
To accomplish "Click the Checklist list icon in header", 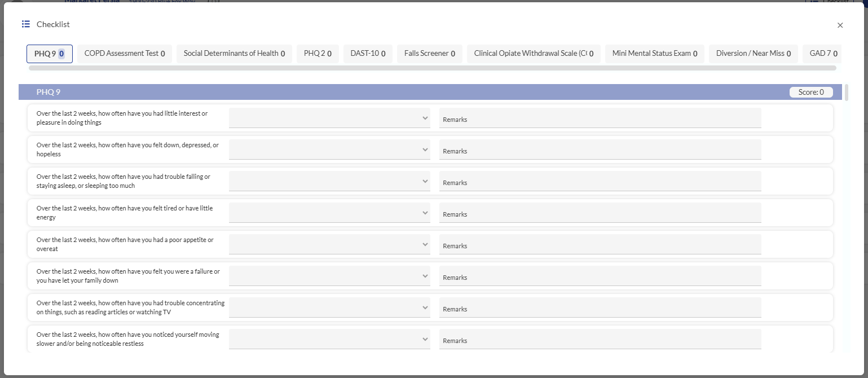I will 25,24.
